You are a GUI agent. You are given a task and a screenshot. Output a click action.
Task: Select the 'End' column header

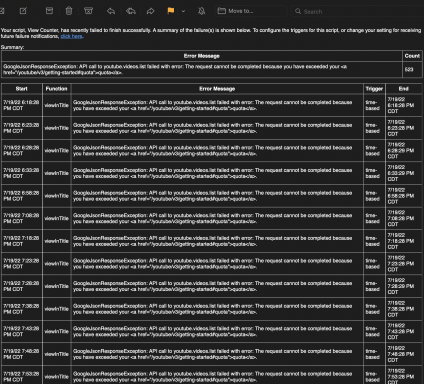[404, 89]
